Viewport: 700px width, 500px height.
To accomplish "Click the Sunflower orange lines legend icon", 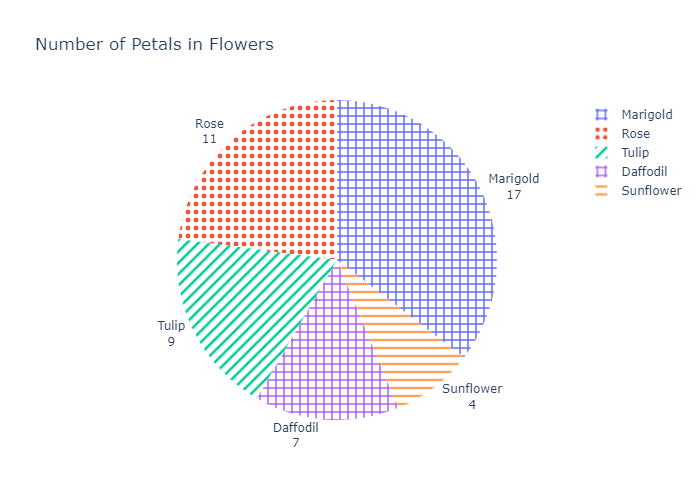I will tap(601, 191).
